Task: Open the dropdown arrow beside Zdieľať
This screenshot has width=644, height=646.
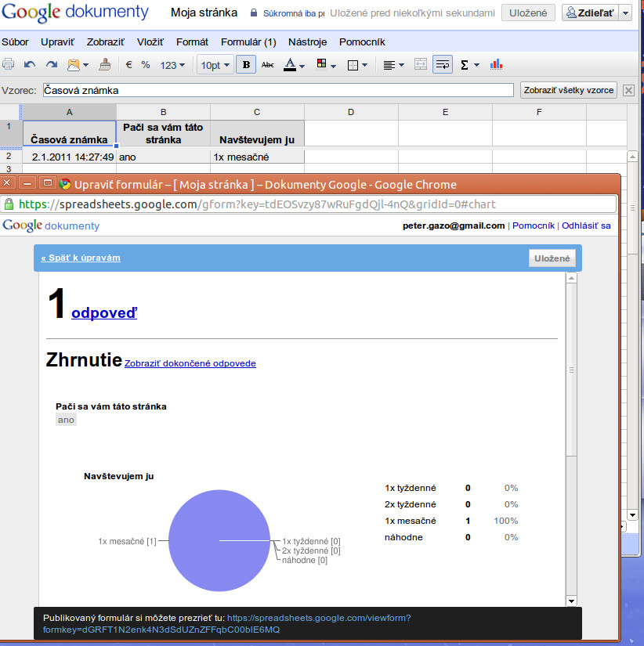Action: [x=624, y=13]
